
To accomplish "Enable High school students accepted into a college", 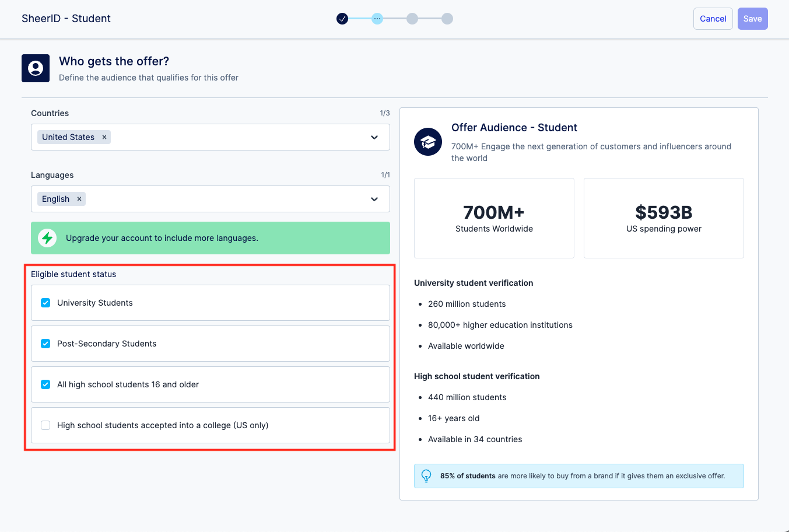I will (45, 425).
